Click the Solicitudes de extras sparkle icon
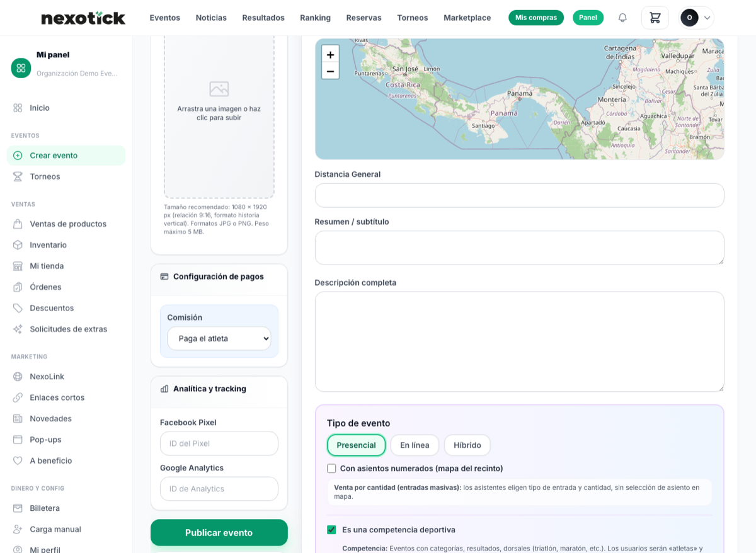756x553 pixels. tap(18, 329)
